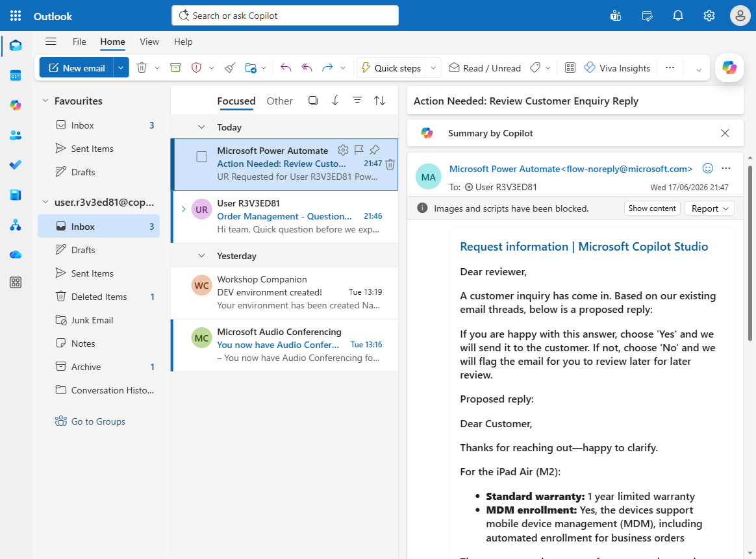
Task: Open More apps grid icon in app rail
Action: [16, 282]
